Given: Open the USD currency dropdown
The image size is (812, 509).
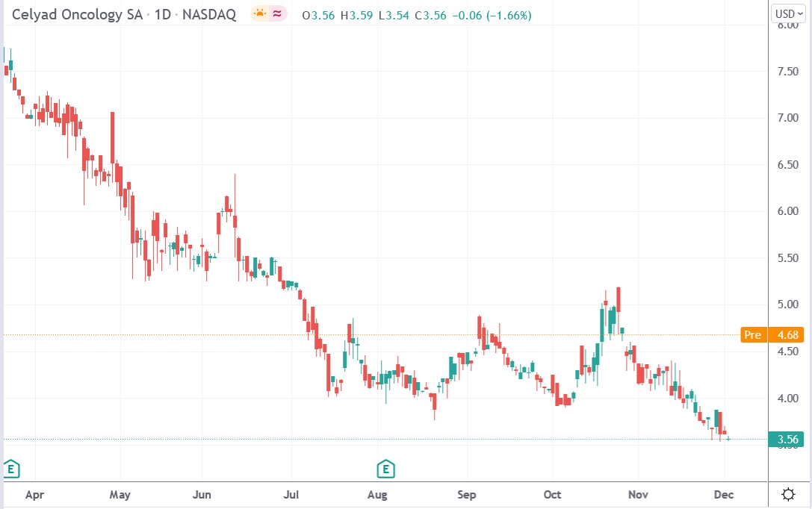Looking at the screenshot, I should point(788,13).
